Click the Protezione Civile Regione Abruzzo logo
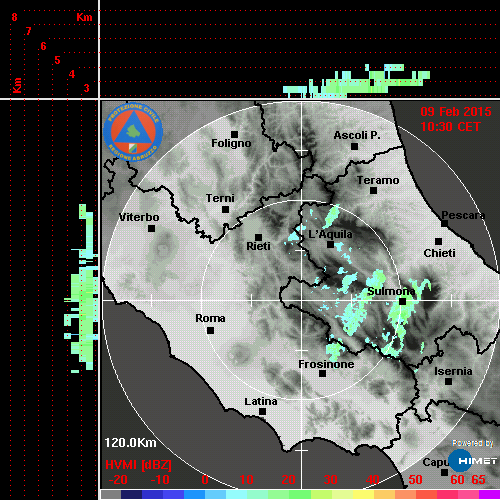This screenshot has width=500, height=500. pyautogui.click(x=133, y=132)
